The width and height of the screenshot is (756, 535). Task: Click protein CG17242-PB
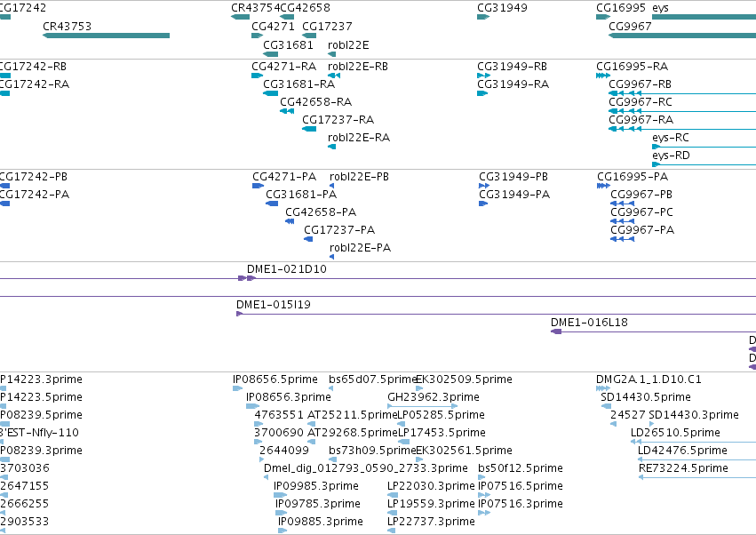coord(33,177)
